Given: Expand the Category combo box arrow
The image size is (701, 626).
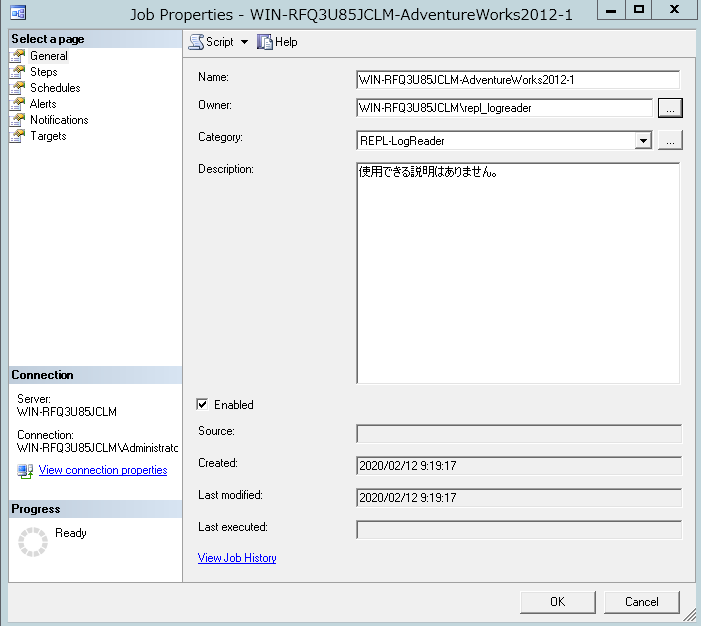Looking at the screenshot, I should [643, 141].
